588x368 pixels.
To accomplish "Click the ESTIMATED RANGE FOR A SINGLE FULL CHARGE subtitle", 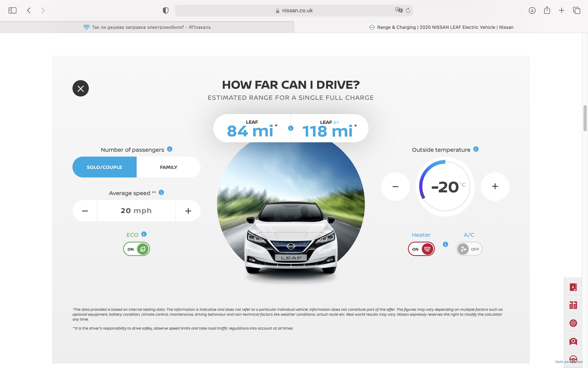I will 291,98.
